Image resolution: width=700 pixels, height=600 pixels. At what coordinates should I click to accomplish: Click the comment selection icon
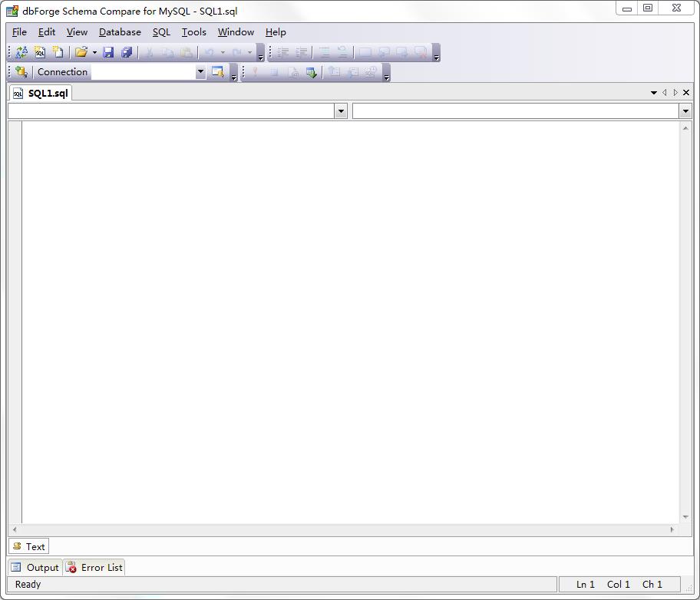point(325,52)
